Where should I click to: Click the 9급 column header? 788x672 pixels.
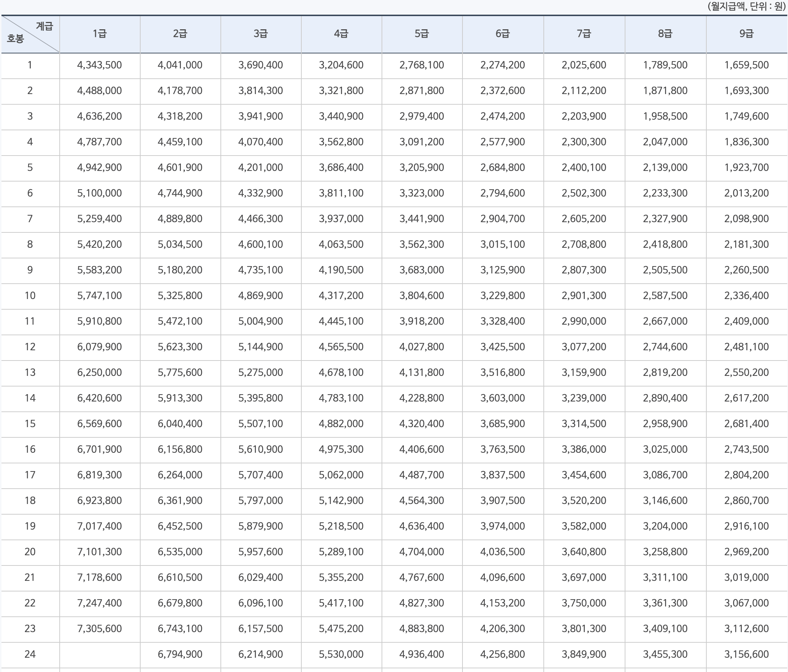point(746,34)
